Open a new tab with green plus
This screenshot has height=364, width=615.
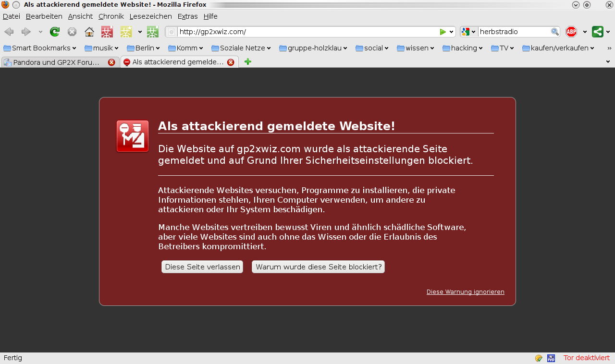point(248,62)
